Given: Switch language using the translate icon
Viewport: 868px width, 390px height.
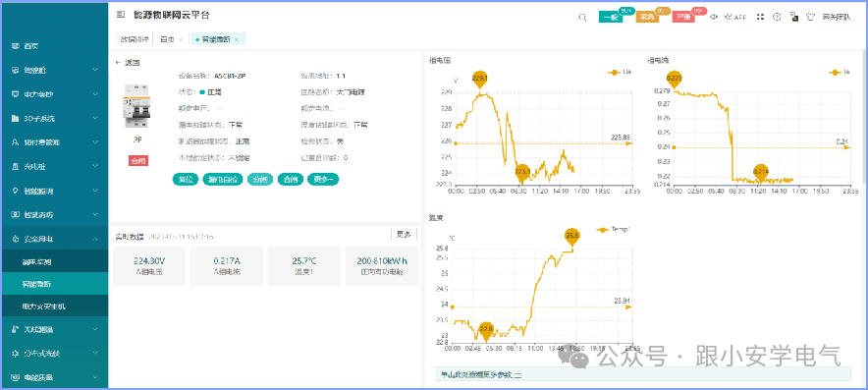Looking at the screenshot, I should click(793, 17).
